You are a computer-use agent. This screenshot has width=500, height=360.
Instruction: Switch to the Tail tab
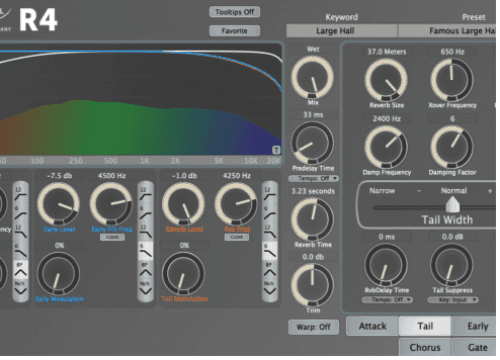[425, 326]
